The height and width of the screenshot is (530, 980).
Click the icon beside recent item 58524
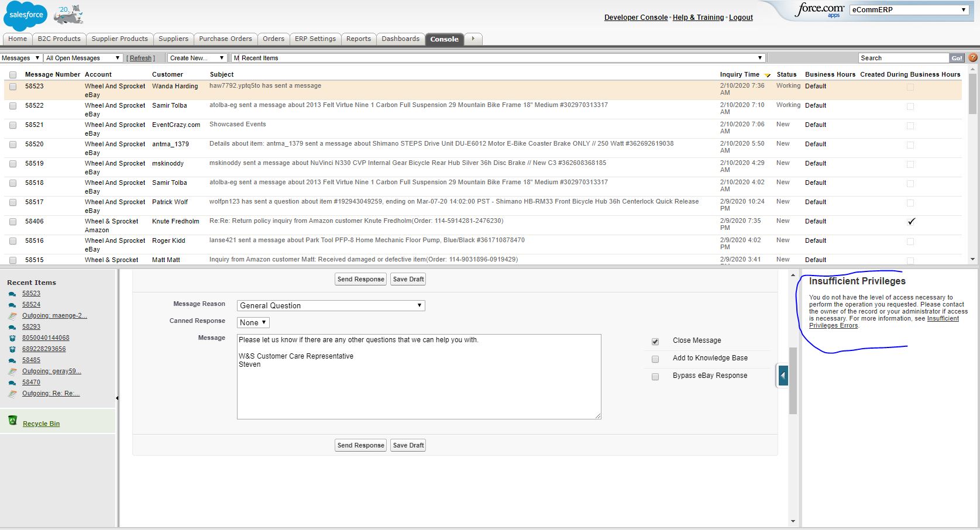click(12, 305)
